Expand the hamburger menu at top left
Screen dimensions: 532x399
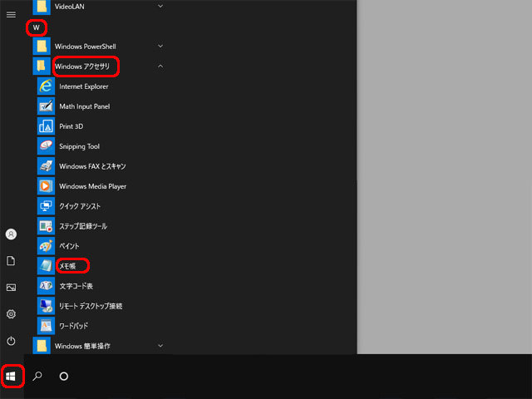11,15
